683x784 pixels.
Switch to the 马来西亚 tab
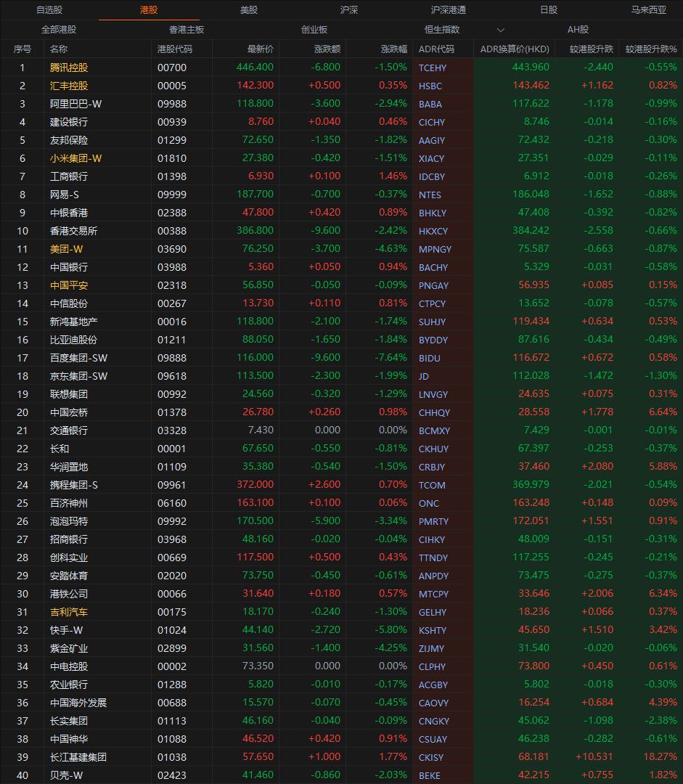648,10
